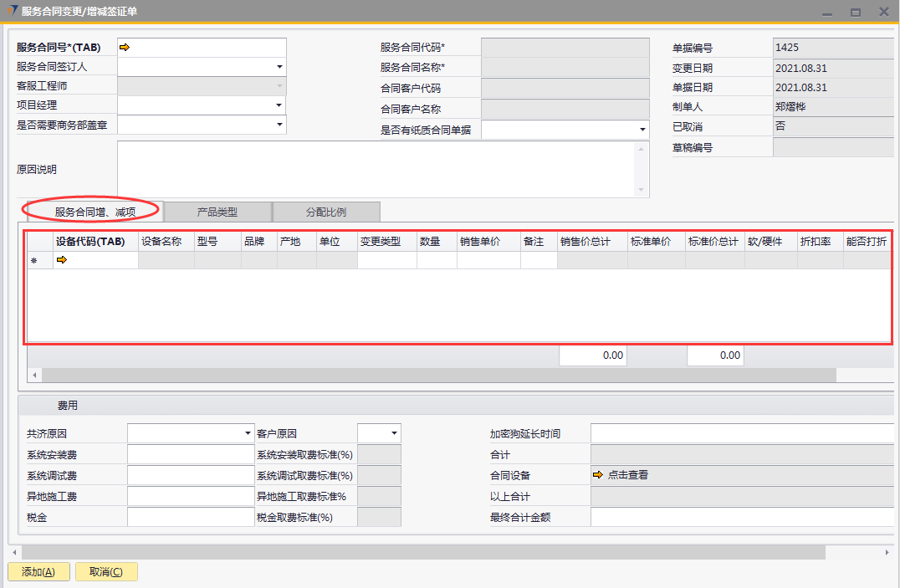Image resolution: width=900 pixels, height=588 pixels.
Task: Open the 项目经理 dropdown list
Action: (x=279, y=105)
